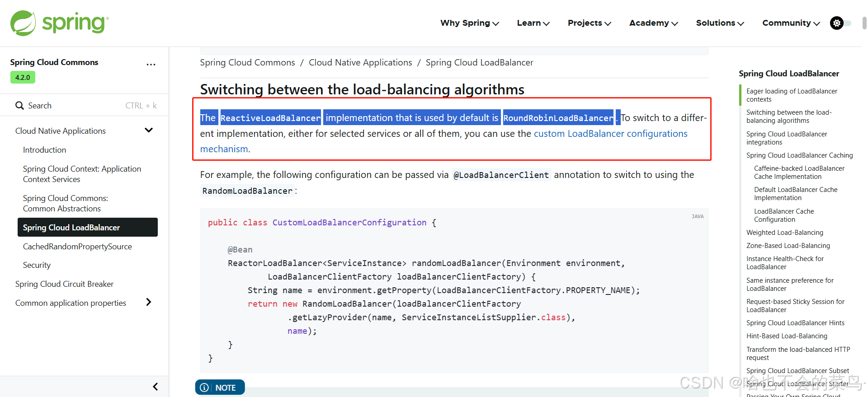Jump to Spring Cloud LoadBalancer Hints

click(x=795, y=323)
